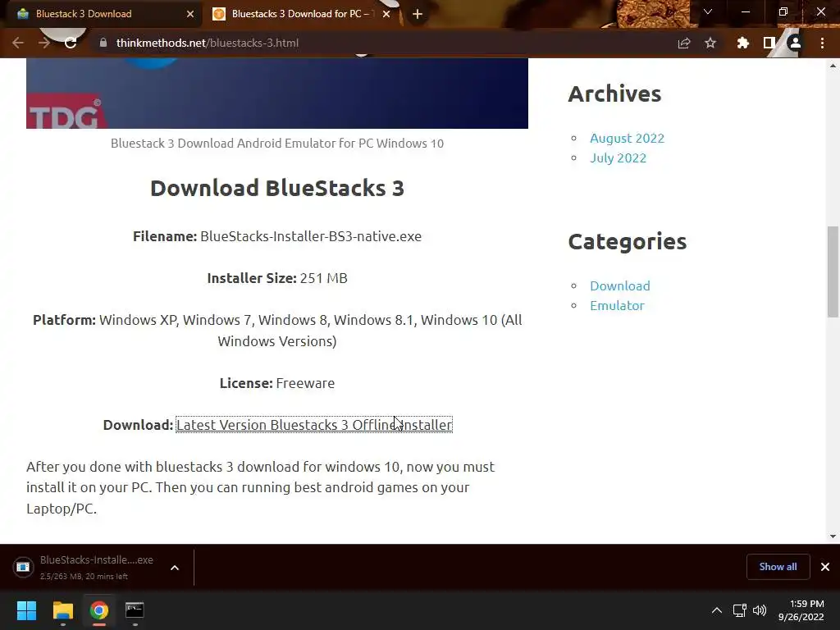Open Chrome three-dot menu
The height and width of the screenshot is (630, 840).
click(x=822, y=43)
